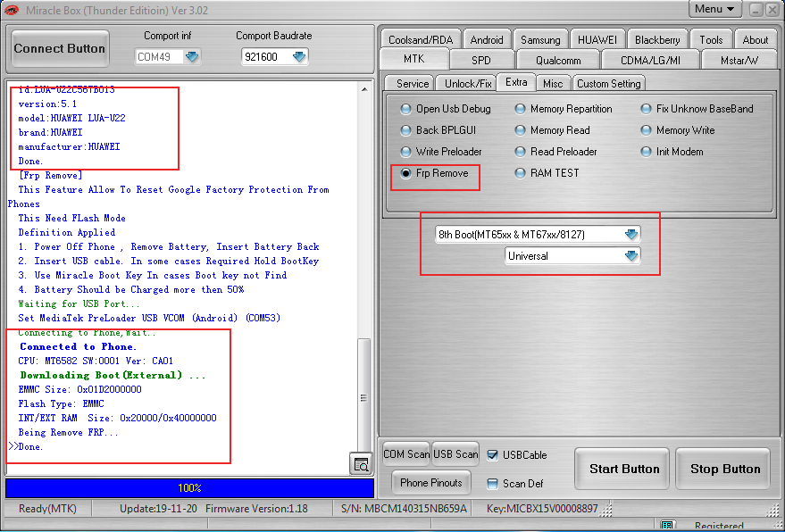785x532 pixels.
Task: Switch to the Qualcomm tab
Action: coord(558,60)
